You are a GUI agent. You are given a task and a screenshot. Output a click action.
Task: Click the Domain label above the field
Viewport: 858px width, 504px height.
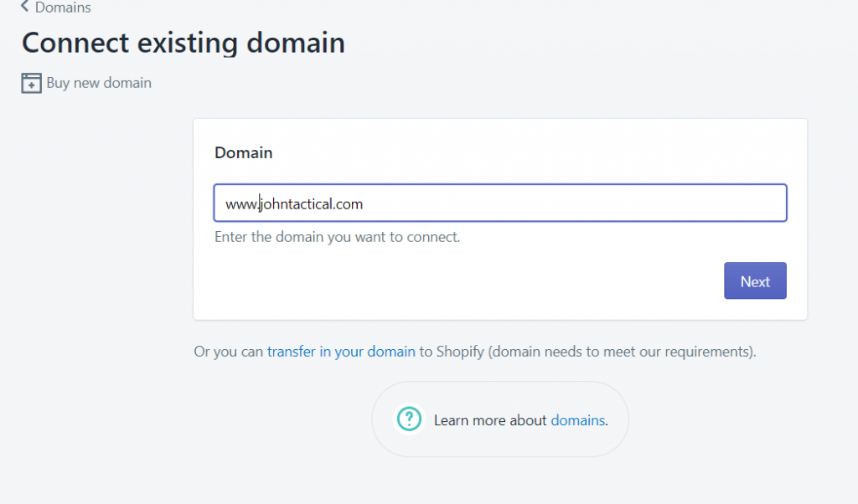click(x=244, y=152)
